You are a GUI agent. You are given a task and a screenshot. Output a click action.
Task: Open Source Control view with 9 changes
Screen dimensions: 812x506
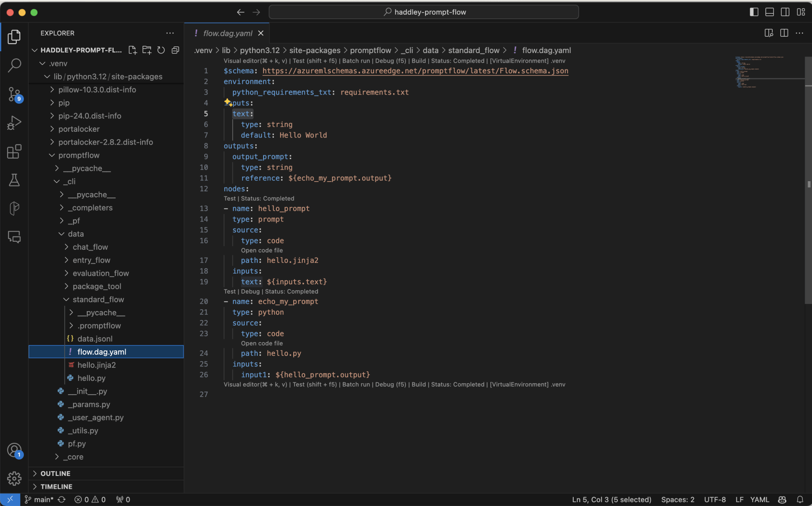click(14, 94)
